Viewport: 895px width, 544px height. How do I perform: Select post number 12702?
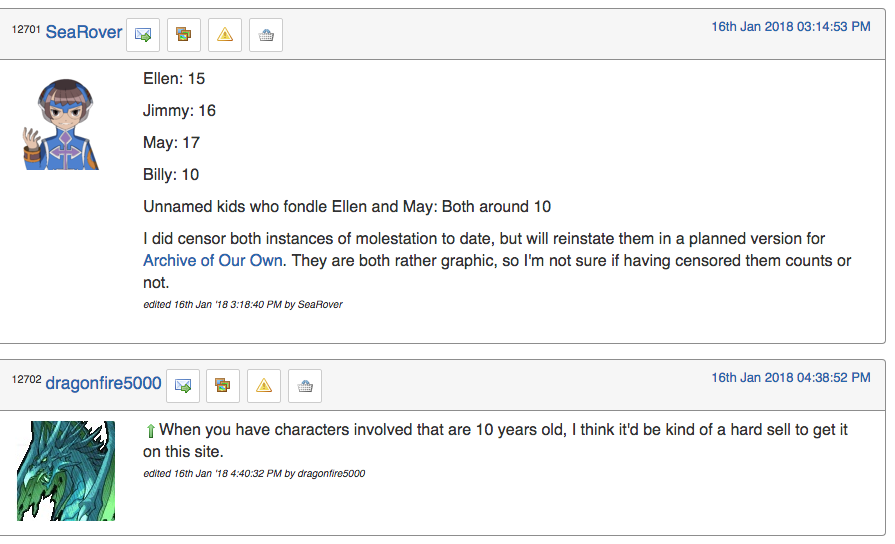(x=26, y=380)
